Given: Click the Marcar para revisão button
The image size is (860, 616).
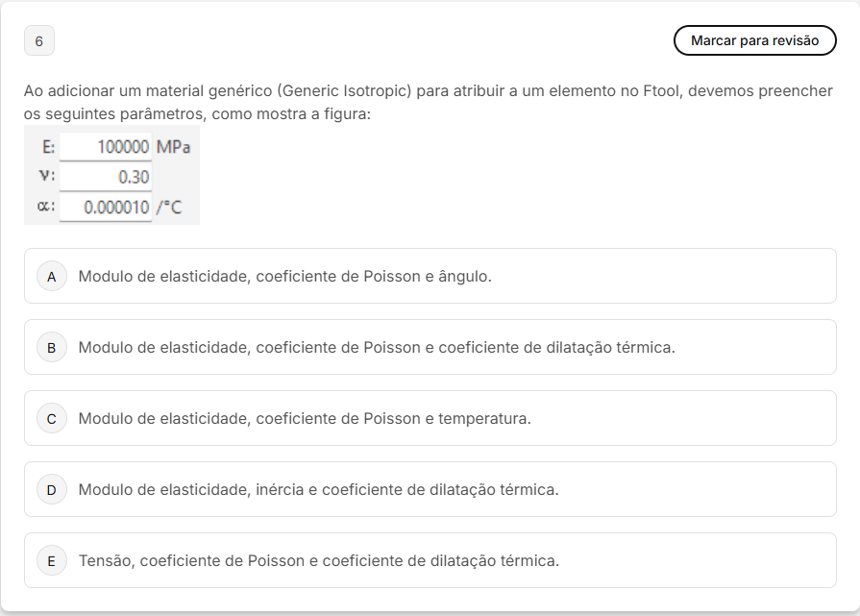Looking at the screenshot, I should click(x=754, y=40).
